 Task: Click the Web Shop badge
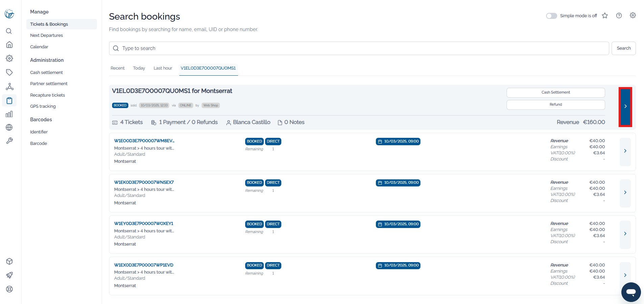pos(211,105)
